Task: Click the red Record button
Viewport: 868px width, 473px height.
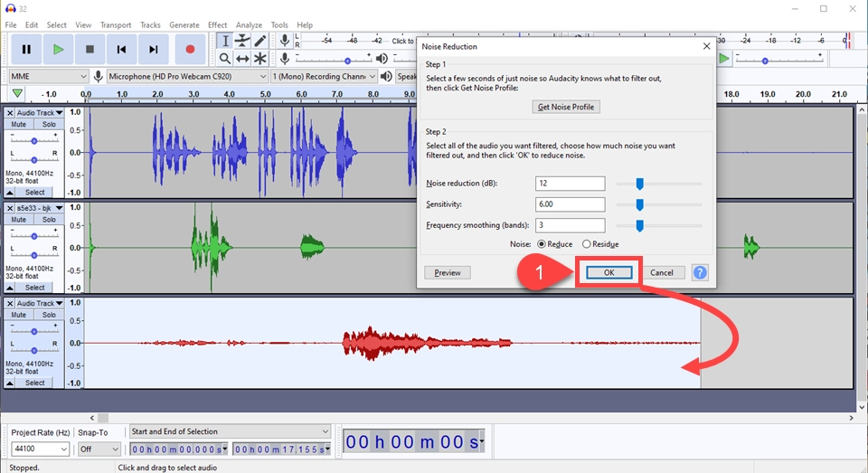Action: click(x=190, y=50)
